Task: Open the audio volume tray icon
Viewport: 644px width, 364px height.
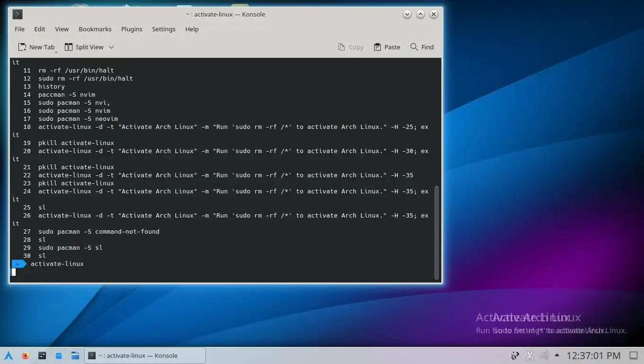Action: [x=544, y=355]
